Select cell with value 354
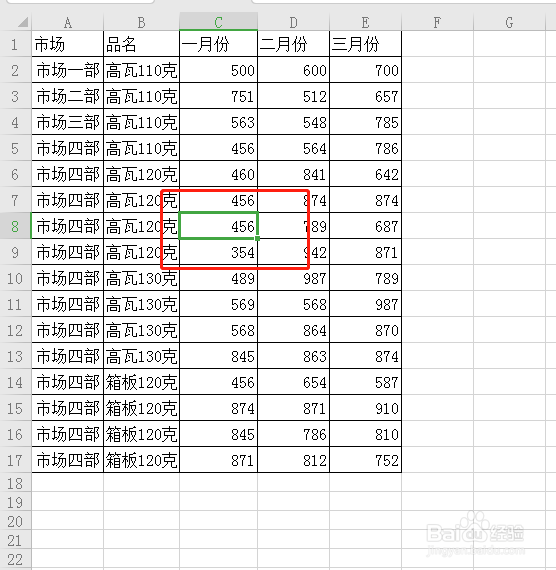Image resolution: width=556 pixels, height=570 pixels. coord(219,252)
